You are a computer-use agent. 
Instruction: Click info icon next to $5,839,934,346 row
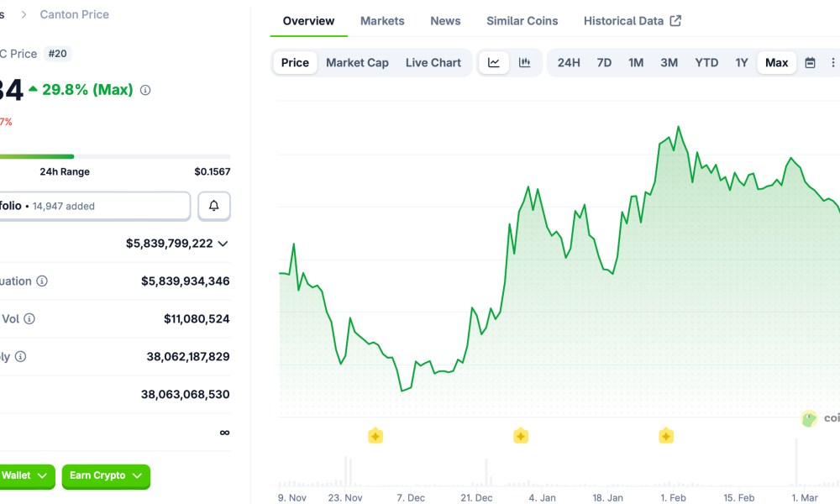(x=42, y=281)
